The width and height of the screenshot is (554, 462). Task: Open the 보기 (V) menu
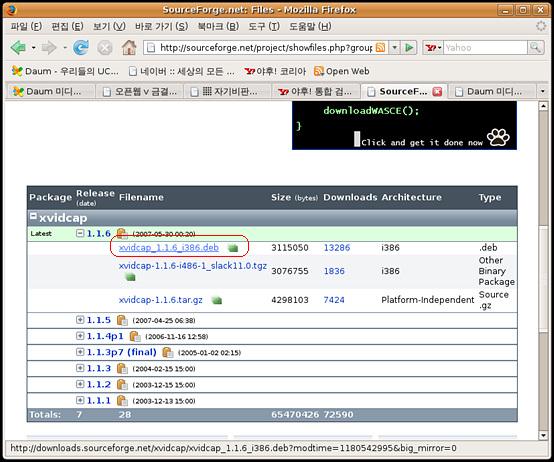pyautogui.click(x=109, y=26)
